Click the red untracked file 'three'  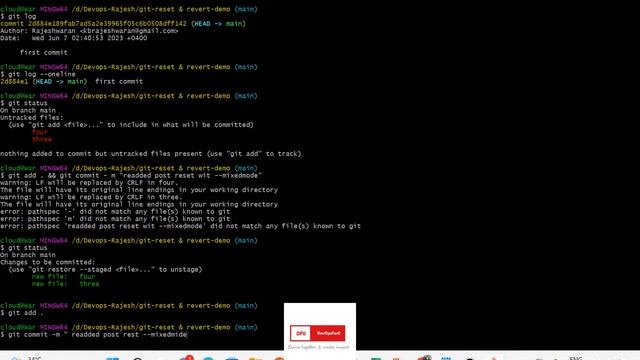pyautogui.click(x=42, y=140)
